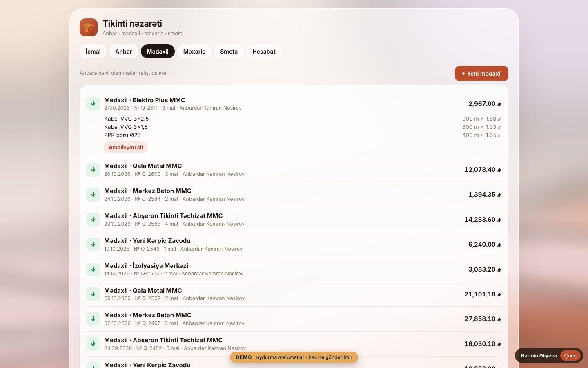
Task: Expand the Abşeron Tikinti Təchizat 23.10.2026 entry
Action: point(294,220)
